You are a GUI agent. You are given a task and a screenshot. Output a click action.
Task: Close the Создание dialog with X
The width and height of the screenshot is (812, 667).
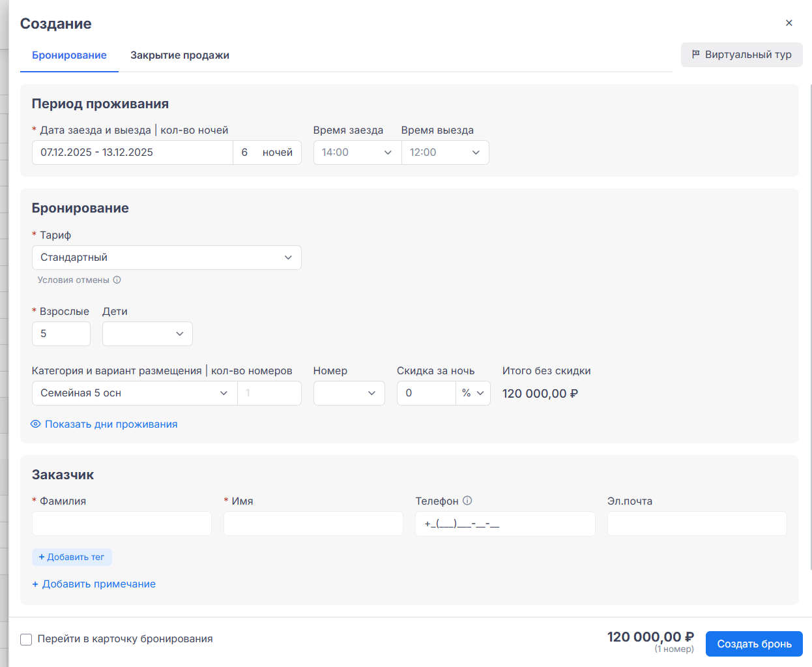pyautogui.click(x=789, y=23)
